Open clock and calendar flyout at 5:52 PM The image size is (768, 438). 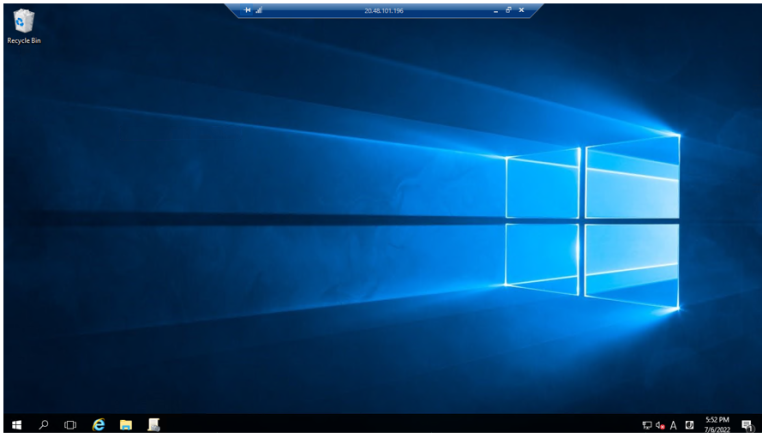click(717, 425)
